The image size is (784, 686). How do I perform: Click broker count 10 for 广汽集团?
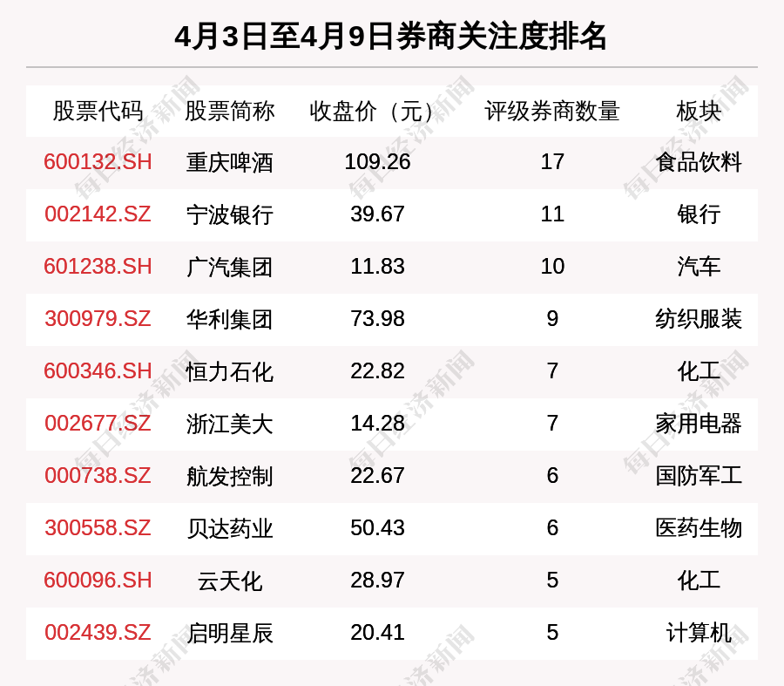click(x=552, y=266)
